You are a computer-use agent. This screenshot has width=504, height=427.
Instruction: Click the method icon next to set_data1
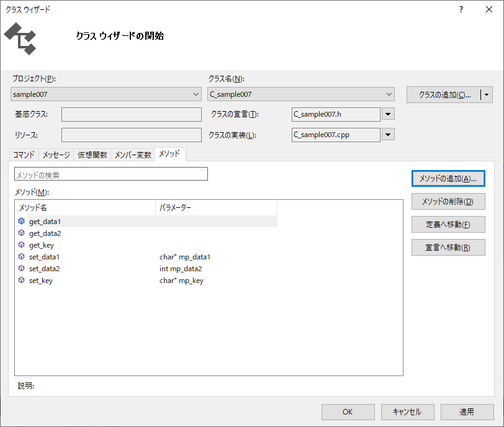pyautogui.click(x=22, y=257)
